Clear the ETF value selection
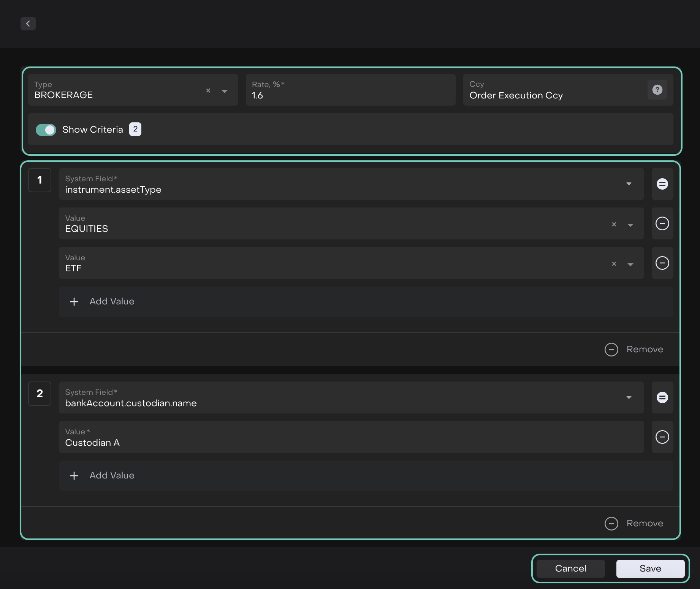 [x=614, y=264]
